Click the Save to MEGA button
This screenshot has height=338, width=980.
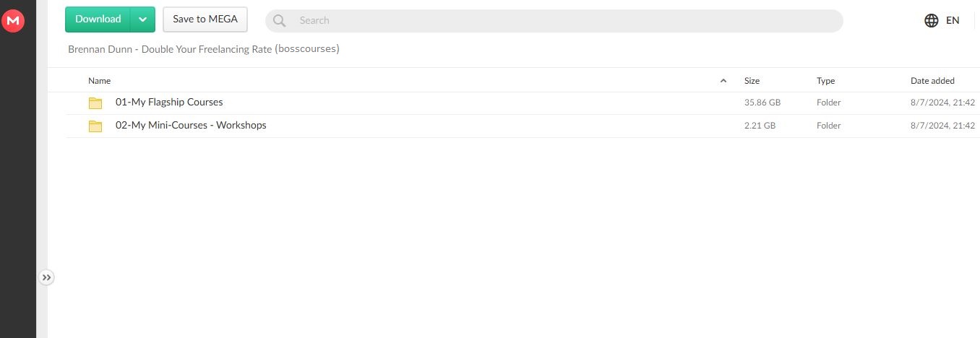(x=205, y=19)
